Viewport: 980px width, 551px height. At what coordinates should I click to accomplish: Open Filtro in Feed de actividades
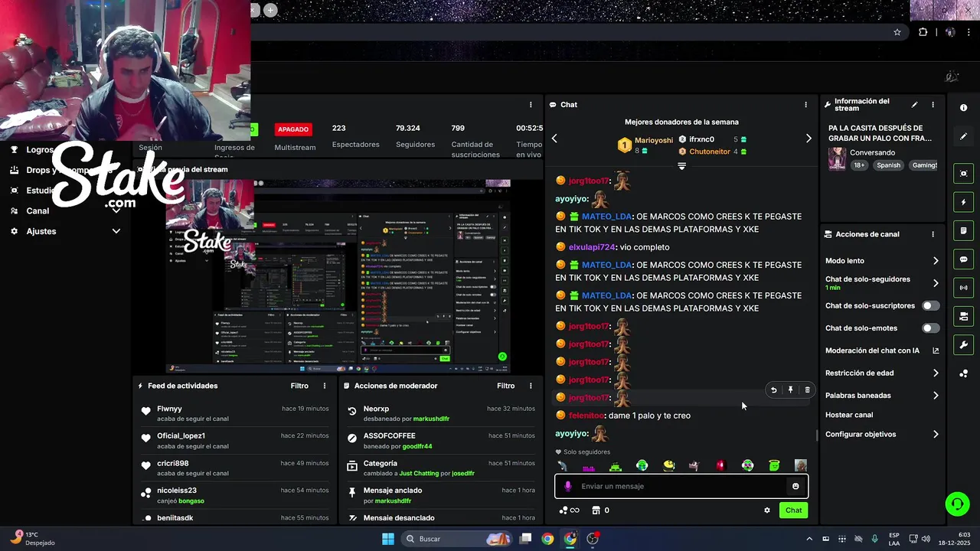coord(299,386)
